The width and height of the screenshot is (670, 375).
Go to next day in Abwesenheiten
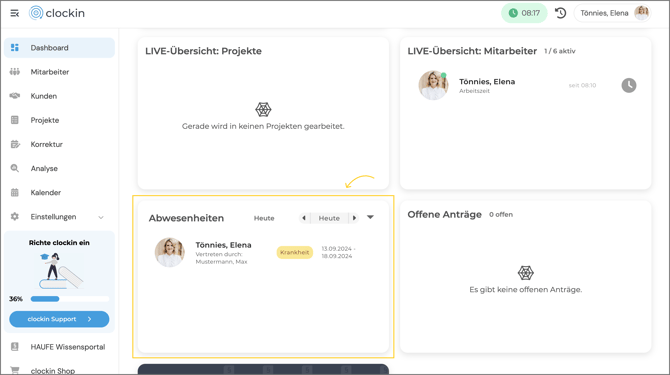coord(354,218)
